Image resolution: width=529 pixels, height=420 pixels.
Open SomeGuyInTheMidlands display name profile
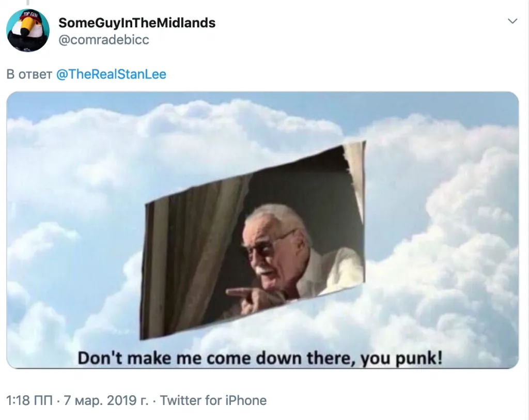[137, 23]
